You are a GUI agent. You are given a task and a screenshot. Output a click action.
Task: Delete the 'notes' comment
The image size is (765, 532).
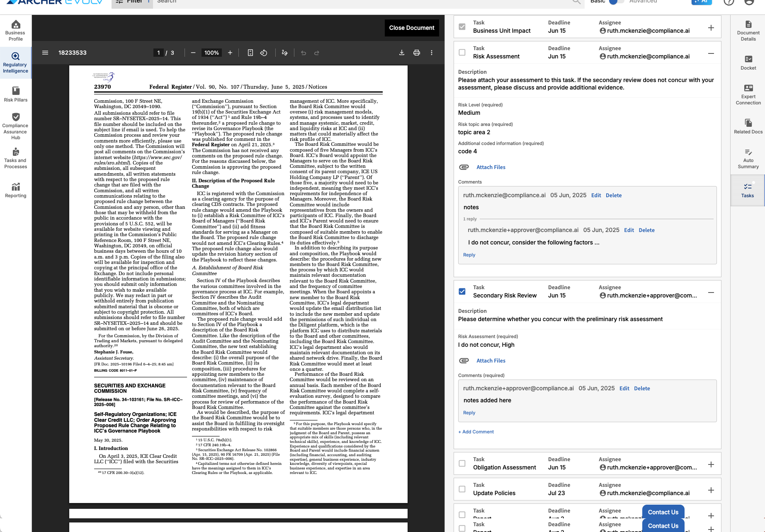[614, 195]
